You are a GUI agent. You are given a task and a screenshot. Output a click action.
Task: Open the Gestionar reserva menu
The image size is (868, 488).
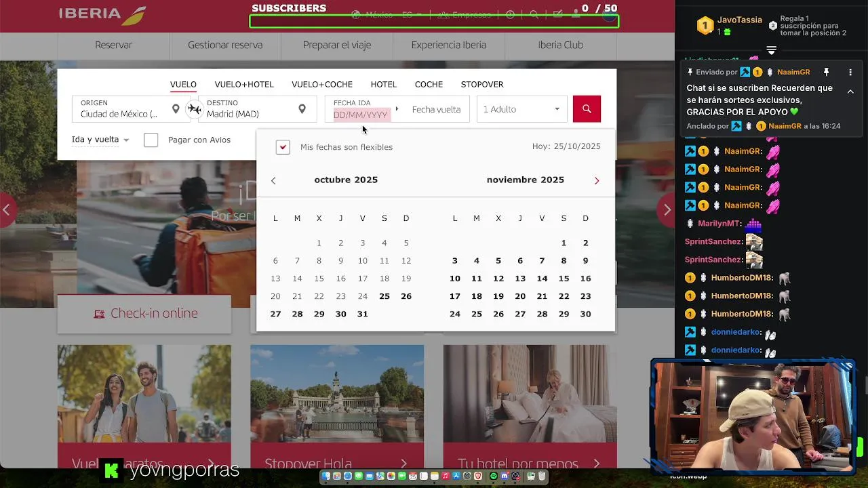point(225,45)
